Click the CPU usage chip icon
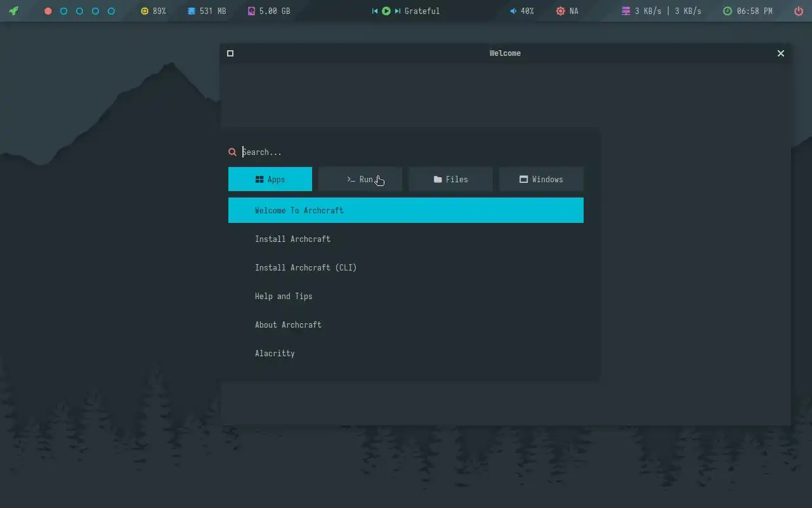The image size is (812, 508). coord(145,11)
